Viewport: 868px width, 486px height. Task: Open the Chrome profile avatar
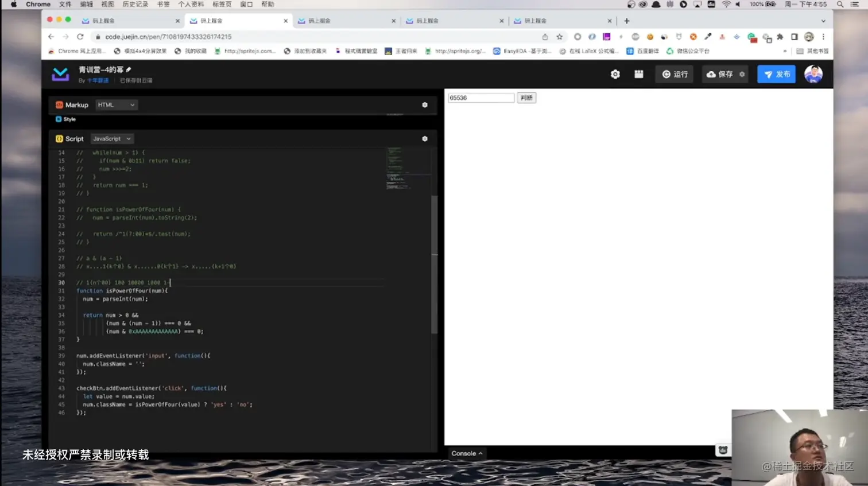[x=809, y=37]
